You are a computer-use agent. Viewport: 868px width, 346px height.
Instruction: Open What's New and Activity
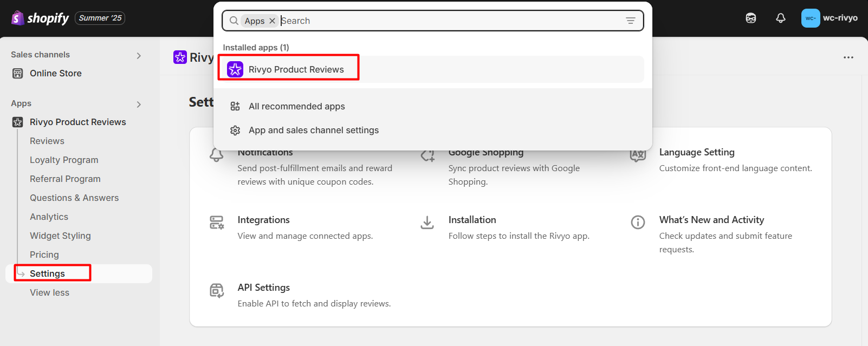click(x=711, y=220)
